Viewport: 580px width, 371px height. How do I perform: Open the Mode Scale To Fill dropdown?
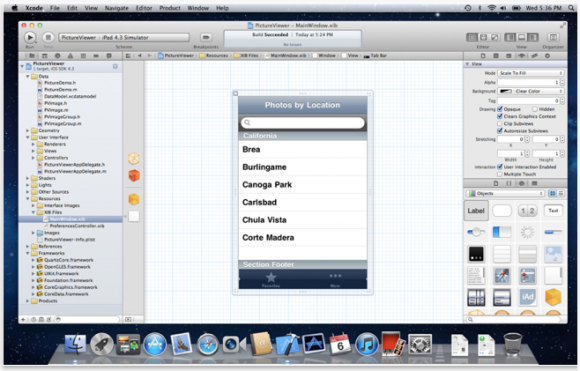point(530,73)
